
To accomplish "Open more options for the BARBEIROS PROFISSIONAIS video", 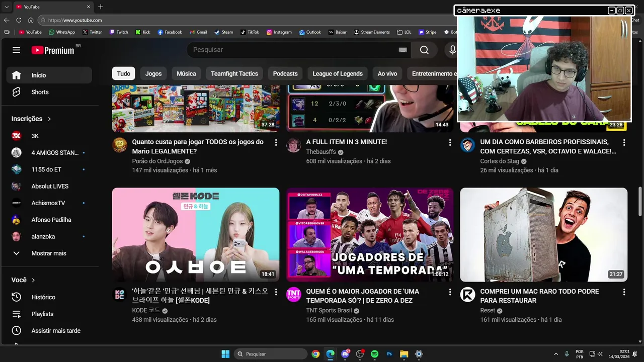I will click(x=624, y=142).
